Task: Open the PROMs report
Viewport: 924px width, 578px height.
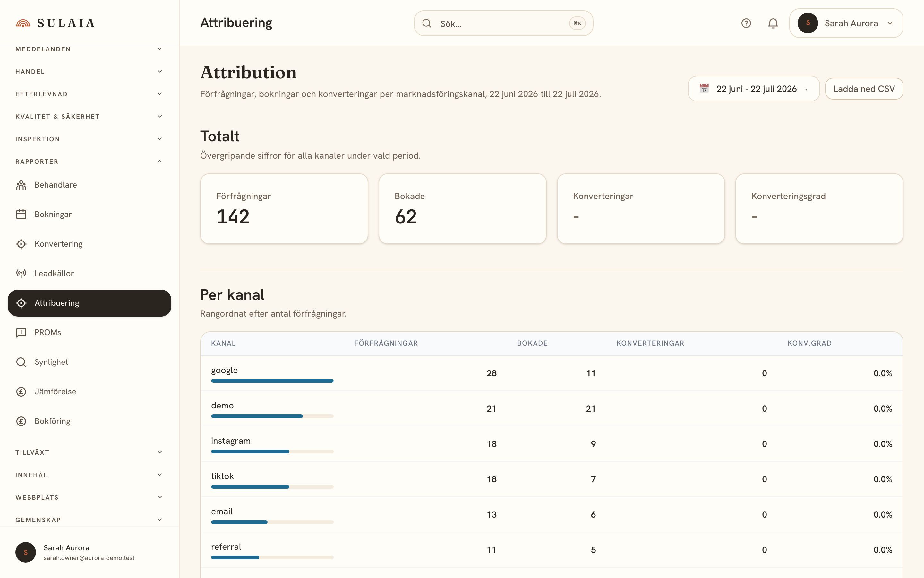Action: [x=89, y=333]
